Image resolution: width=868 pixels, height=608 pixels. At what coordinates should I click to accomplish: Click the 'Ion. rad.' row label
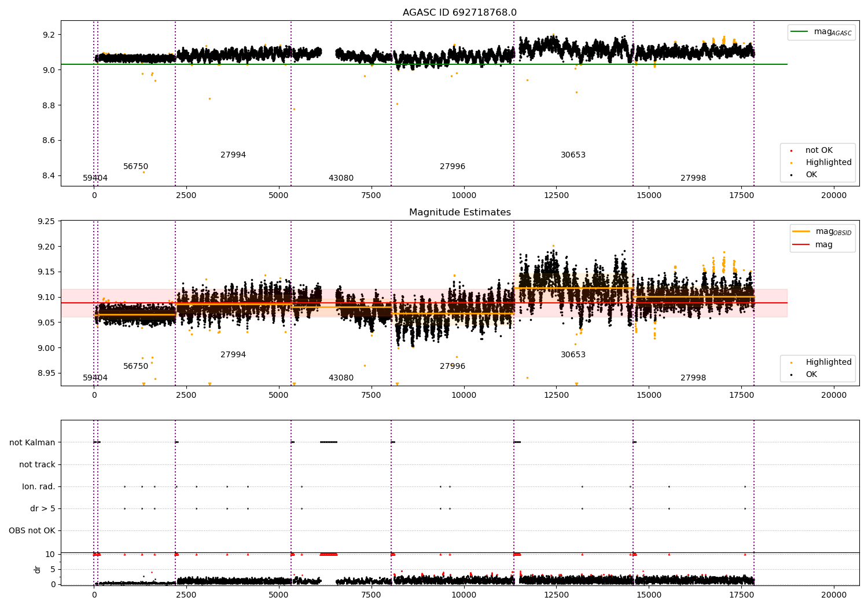pos(39,486)
